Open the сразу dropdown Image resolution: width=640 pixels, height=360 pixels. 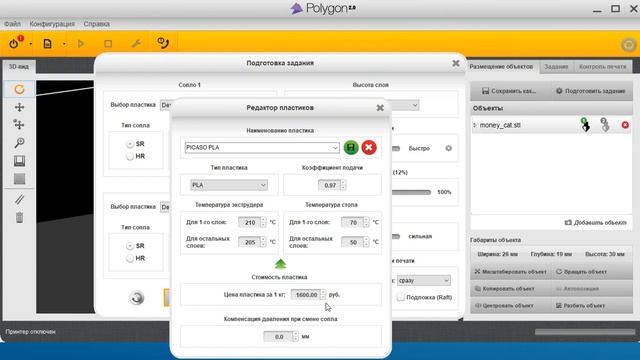coord(424,280)
